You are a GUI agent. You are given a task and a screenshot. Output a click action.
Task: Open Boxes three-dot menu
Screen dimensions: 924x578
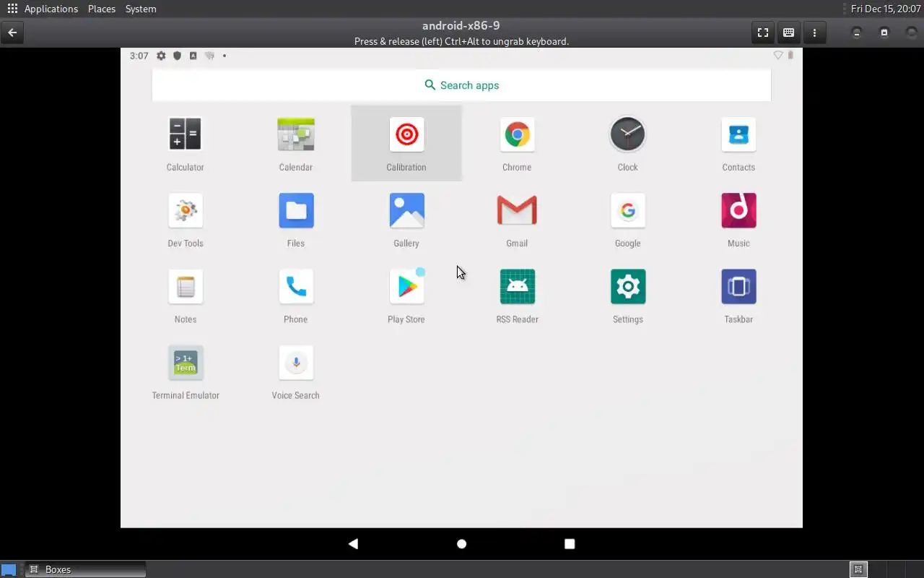[814, 33]
